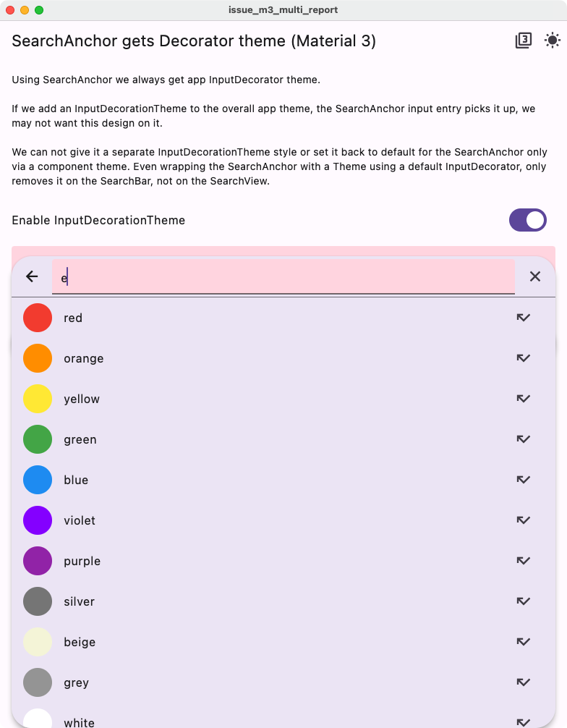
Task: Insert 'red' using its trailing arrow icon
Action: click(524, 318)
